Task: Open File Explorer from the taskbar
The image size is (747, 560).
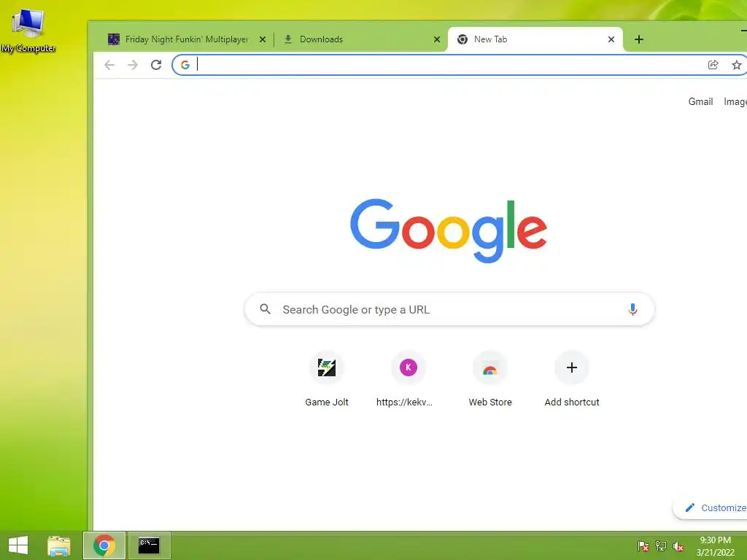Action: [59, 545]
